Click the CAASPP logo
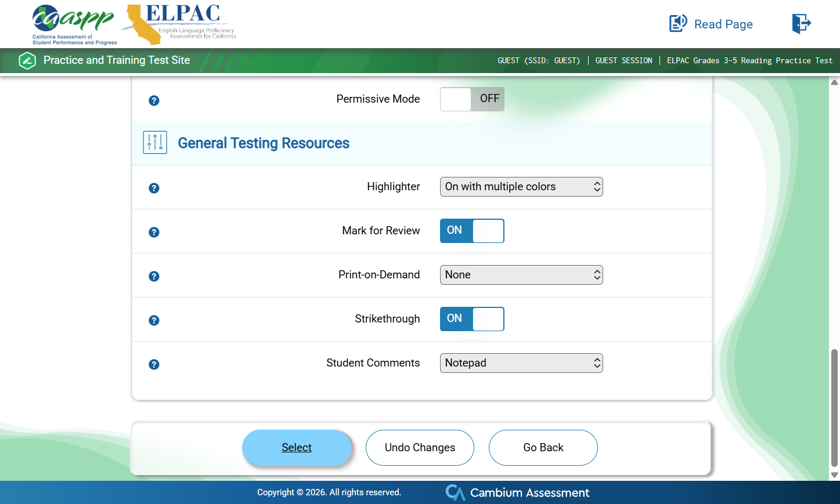The height and width of the screenshot is (504, 840). tap(74, 24)
